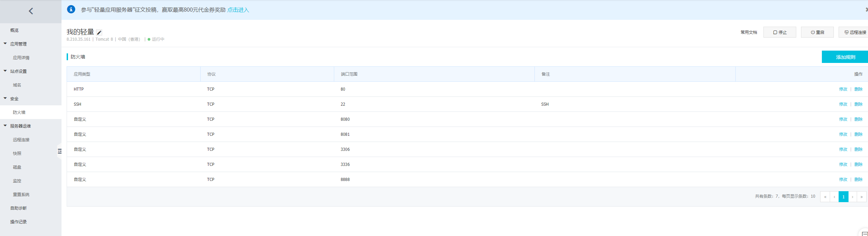Click 删除 for the port 8081 rule
This screenshot has height=236, width=868.
tap(858, 134)
